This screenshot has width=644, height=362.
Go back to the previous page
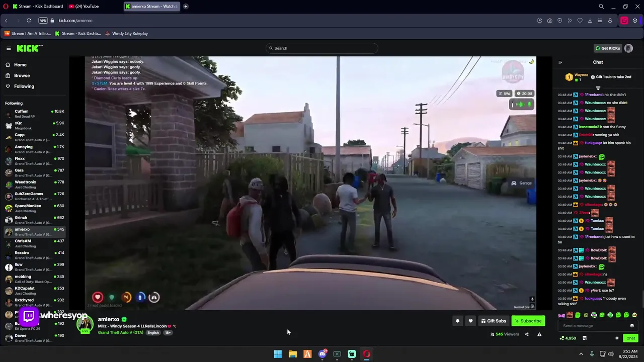[6, 21]
